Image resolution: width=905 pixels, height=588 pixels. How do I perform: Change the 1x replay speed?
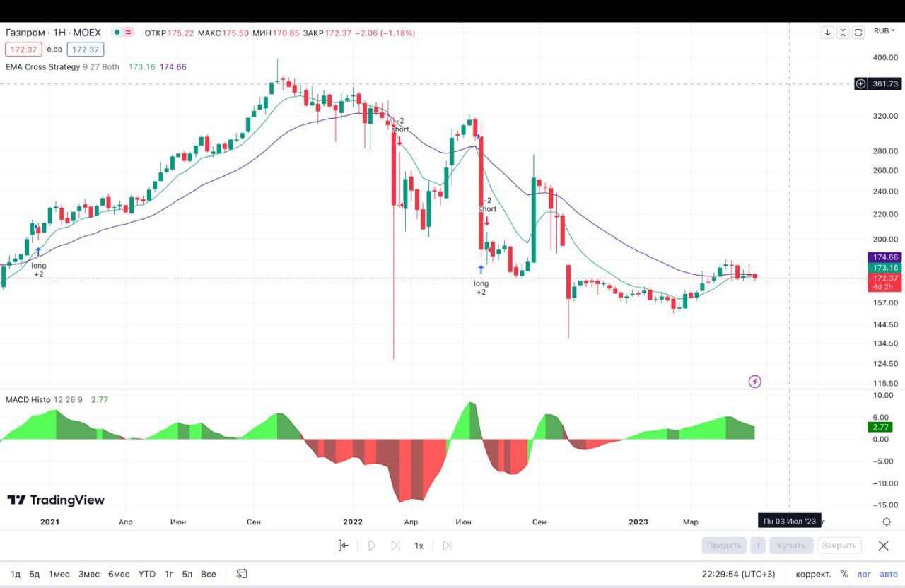[419, 546]
